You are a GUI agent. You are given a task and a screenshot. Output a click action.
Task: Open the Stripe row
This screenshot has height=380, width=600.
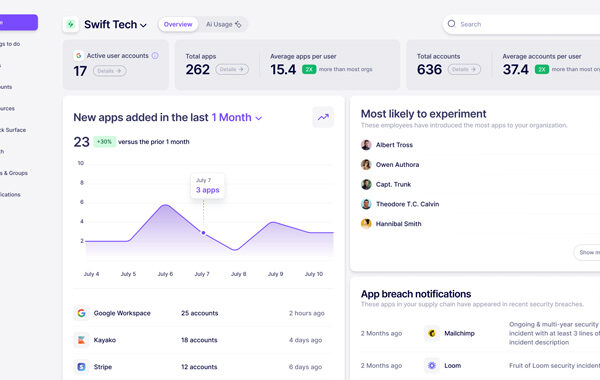203,367
